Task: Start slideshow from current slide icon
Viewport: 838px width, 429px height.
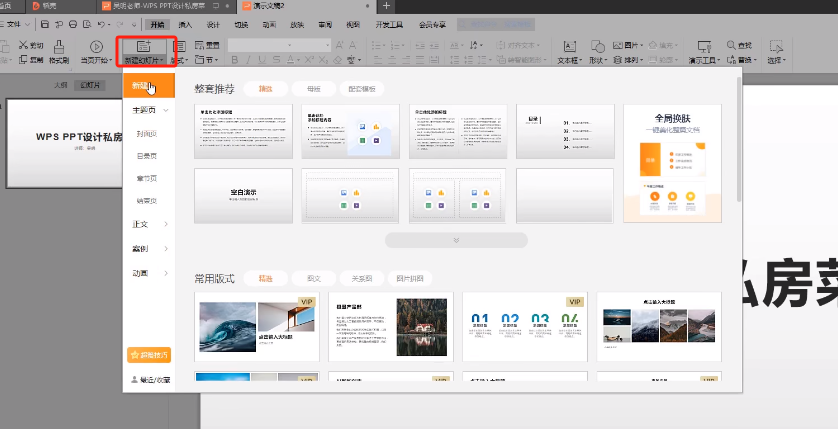Action: pos(96,46)
